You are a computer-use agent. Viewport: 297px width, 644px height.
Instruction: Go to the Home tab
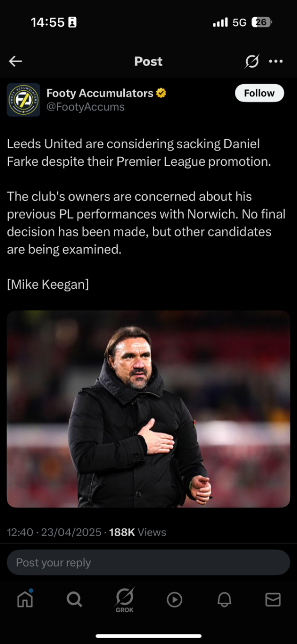[x=25, y=599]
